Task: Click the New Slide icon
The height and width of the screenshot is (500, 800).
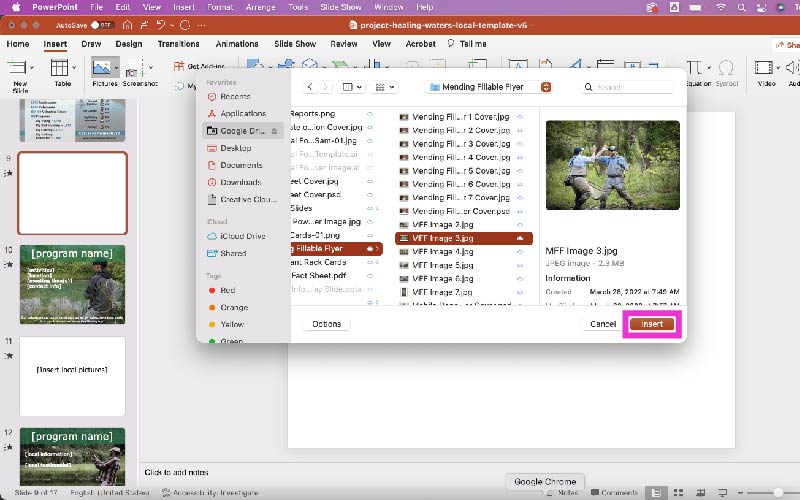Action: pyautogui.click(x=16, y=67)
